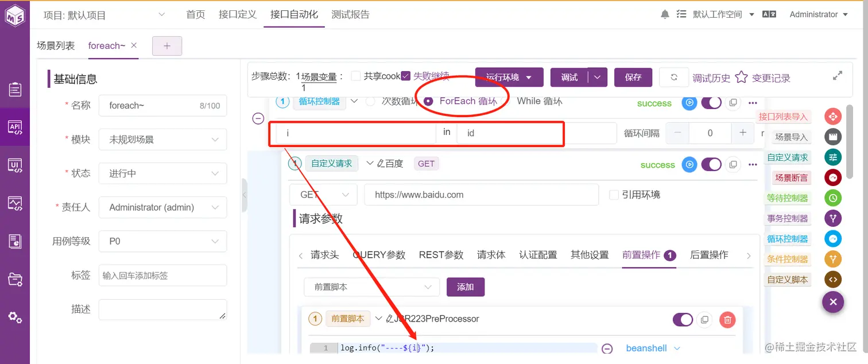
Task: Close the foreach~ scenario tab
Action: coord(134,45)
